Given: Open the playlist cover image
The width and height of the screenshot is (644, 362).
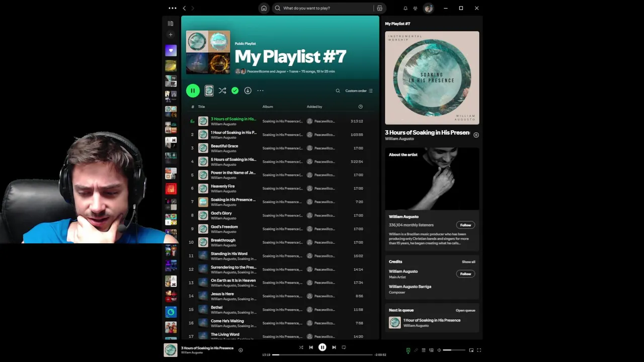Looking at the screenshot, I should point(208,52).
